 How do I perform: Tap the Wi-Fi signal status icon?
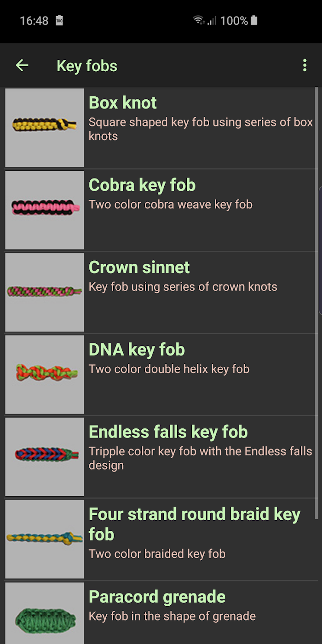199,20
